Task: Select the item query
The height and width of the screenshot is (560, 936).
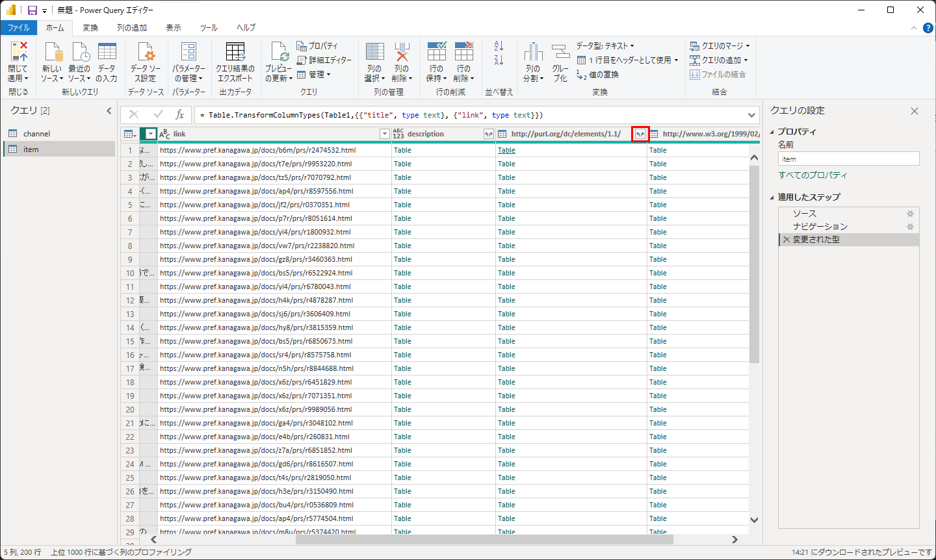Action: pyautogui.click(x=59, y=149)
